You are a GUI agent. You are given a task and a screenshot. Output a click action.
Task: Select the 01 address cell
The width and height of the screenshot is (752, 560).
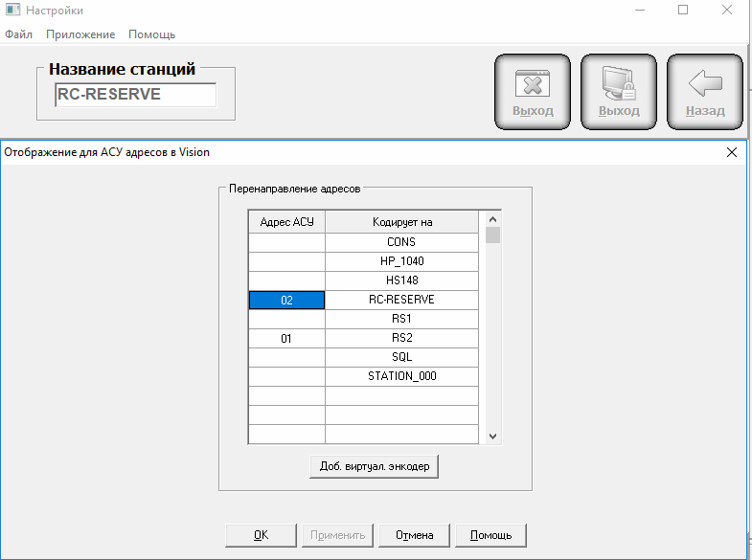[x=286, y=338]
